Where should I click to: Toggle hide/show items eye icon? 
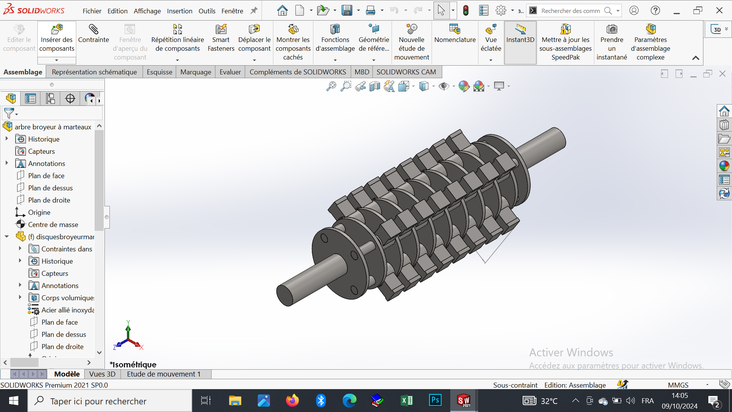pos(444,87)
